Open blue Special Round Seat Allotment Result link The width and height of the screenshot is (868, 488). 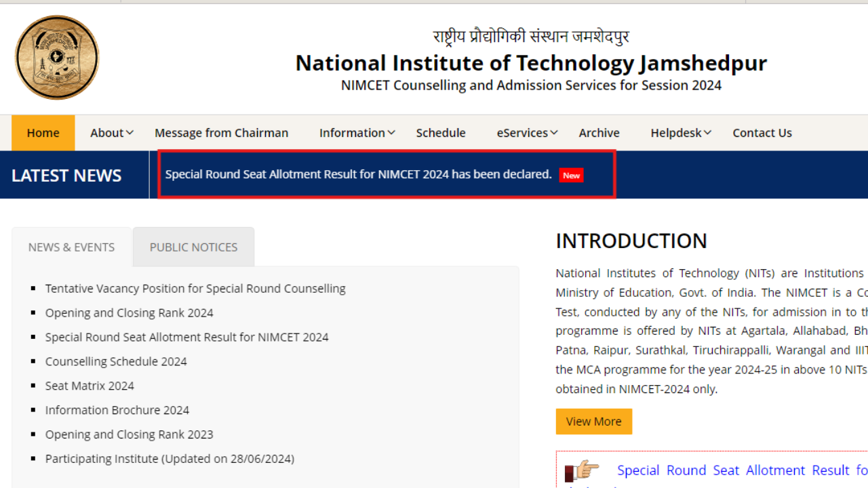click(x=742, y=470)
